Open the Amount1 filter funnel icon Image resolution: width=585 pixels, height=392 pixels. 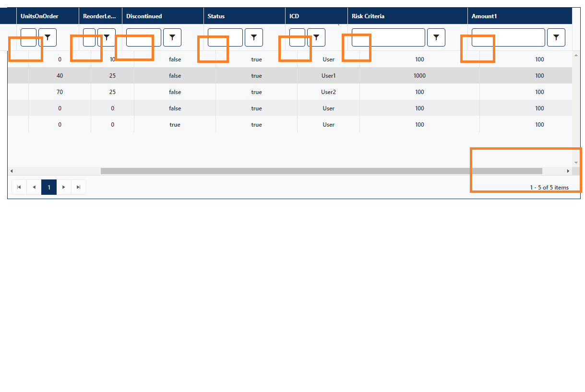[556, 37]
